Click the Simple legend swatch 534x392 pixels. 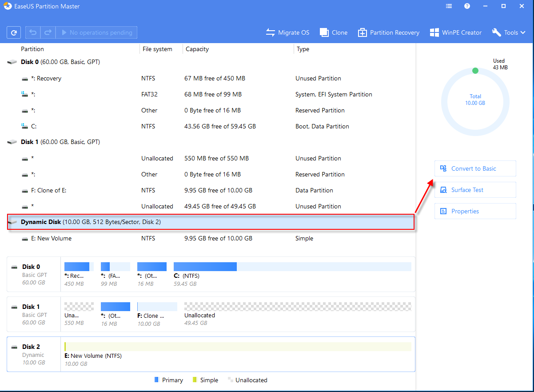coord(195,380)
